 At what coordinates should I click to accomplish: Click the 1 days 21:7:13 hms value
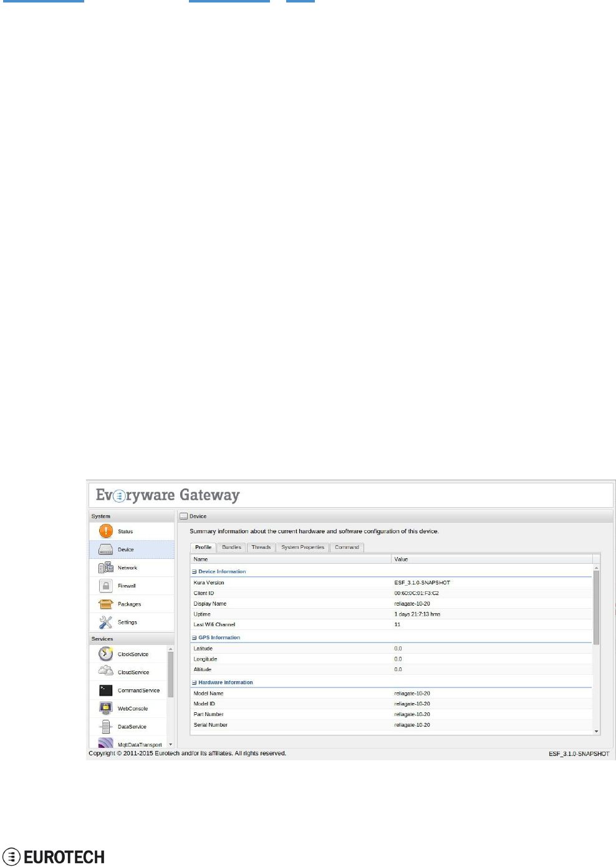(x=417, y=614)
